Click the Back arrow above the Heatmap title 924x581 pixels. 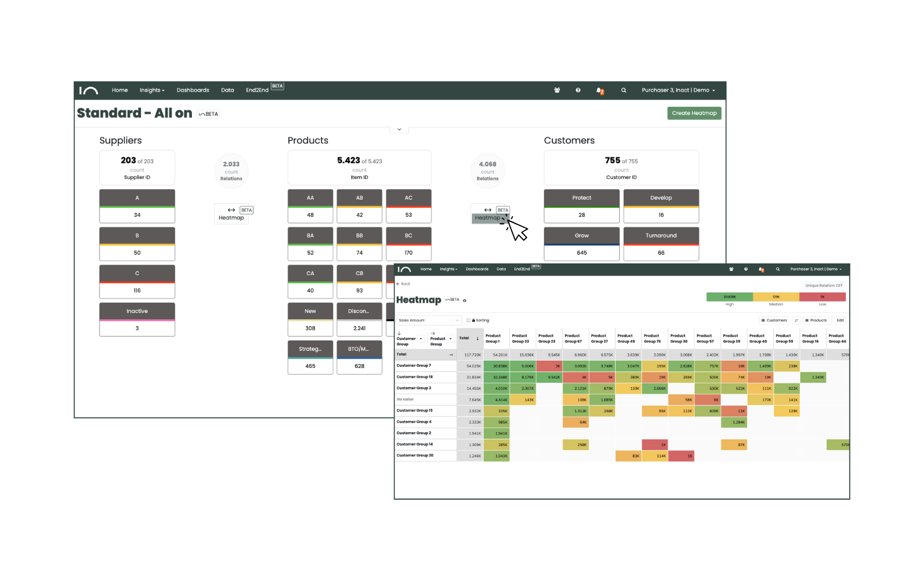pyautogui.click(x=398, y=284)
